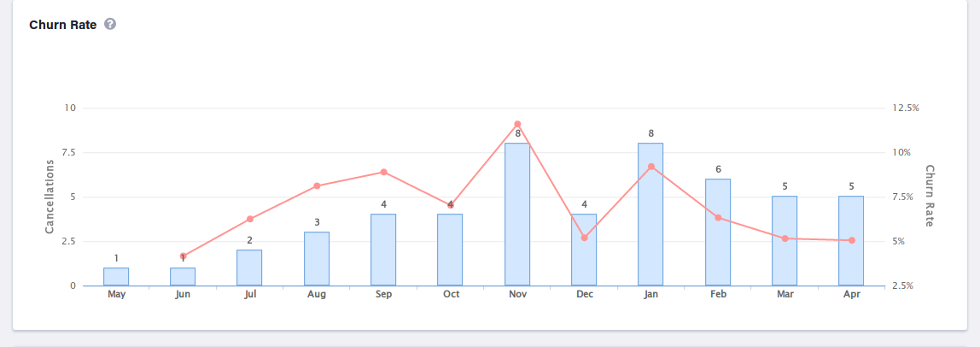Select the Jul cancellations bar
Screen dimensions: 980x347
(249, 268)
